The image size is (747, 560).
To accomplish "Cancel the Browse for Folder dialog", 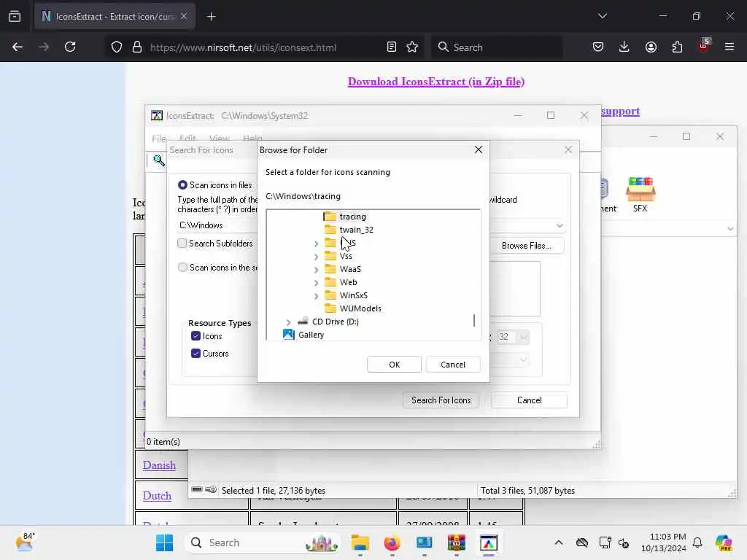I will (452, 365).
